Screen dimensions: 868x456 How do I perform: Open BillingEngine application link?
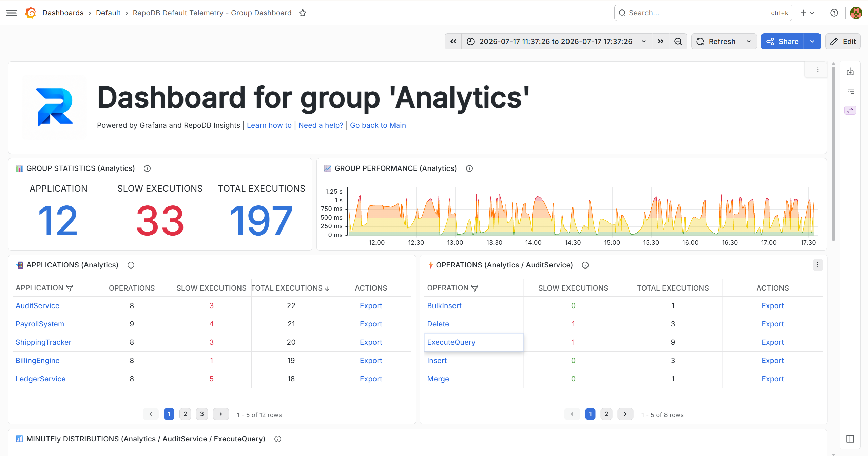(x=37, y=361)
